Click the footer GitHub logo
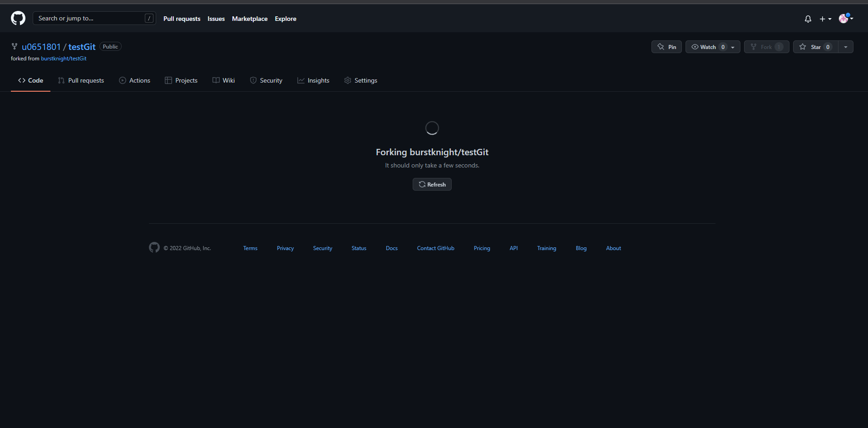868x428 pixels. tap(154, 247)
